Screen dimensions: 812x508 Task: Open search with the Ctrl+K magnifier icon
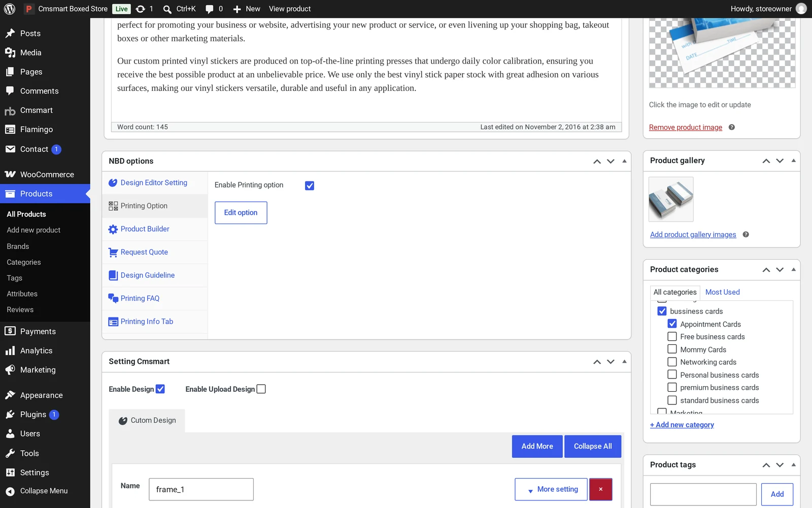[167, 9]
